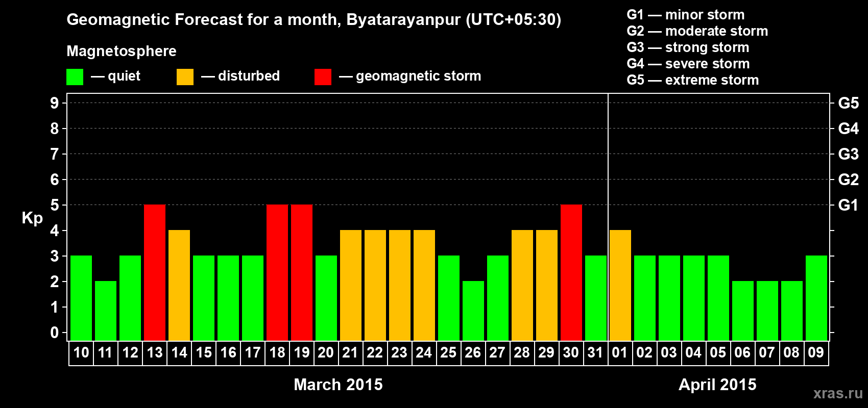
Task: Select the orange bar for March 28
Action: click(522, 285)
